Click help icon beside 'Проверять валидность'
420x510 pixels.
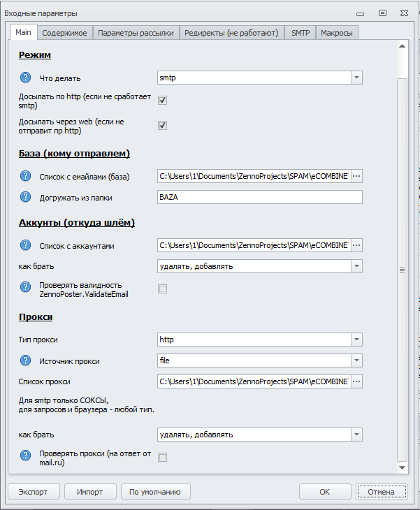(26, 288)
